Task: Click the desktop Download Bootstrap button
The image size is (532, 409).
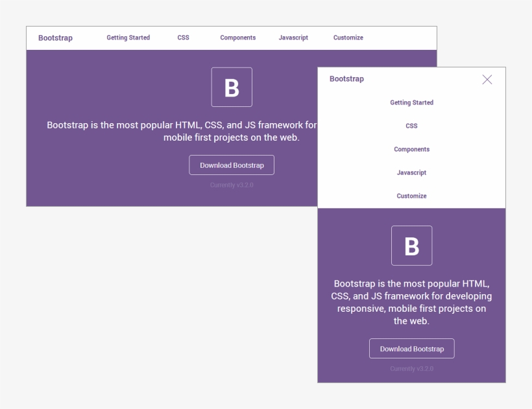Action: [232, 165]
